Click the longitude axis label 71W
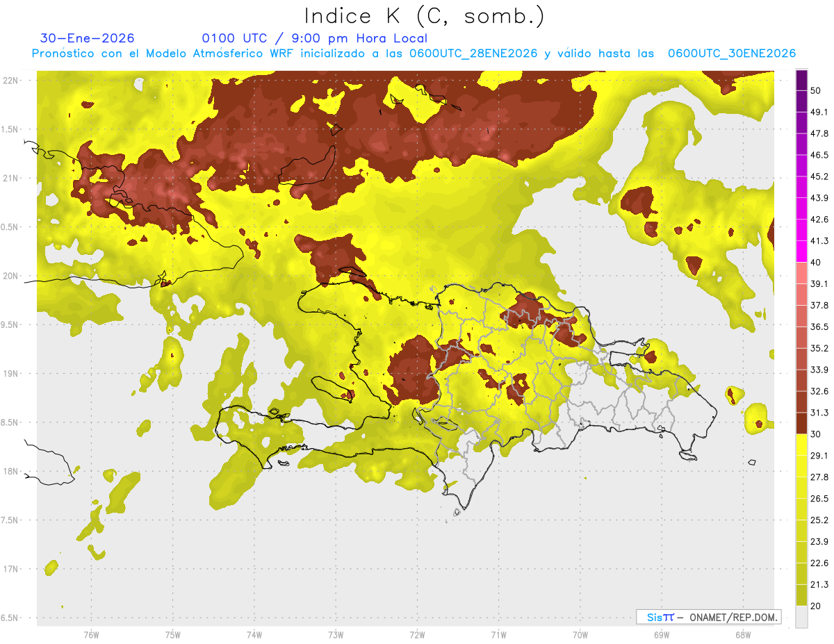The image size is (834, 644). pos(498,635)
